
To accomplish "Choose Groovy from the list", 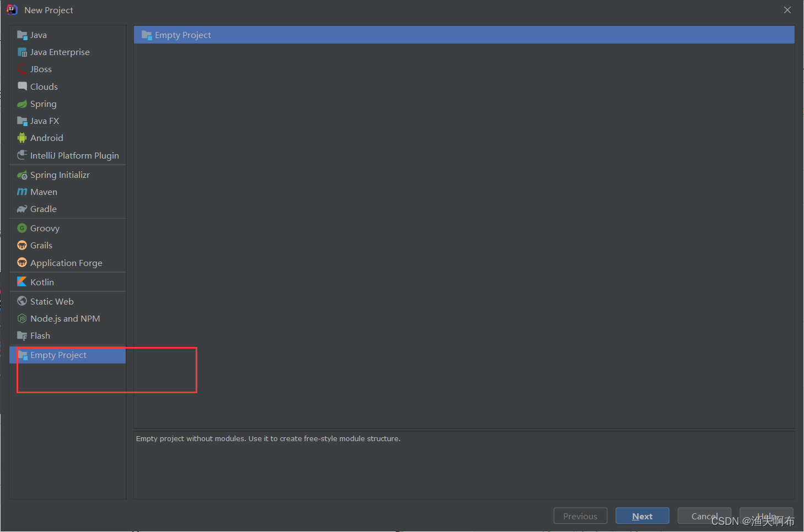I will point(68,228).
